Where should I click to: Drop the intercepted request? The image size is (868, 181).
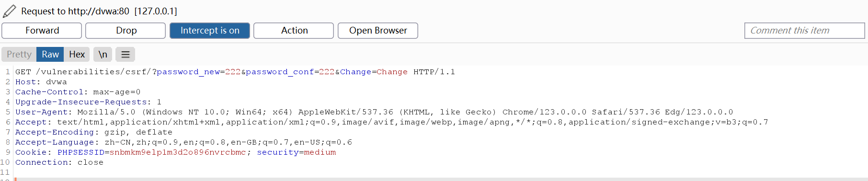tap(126, 31)
